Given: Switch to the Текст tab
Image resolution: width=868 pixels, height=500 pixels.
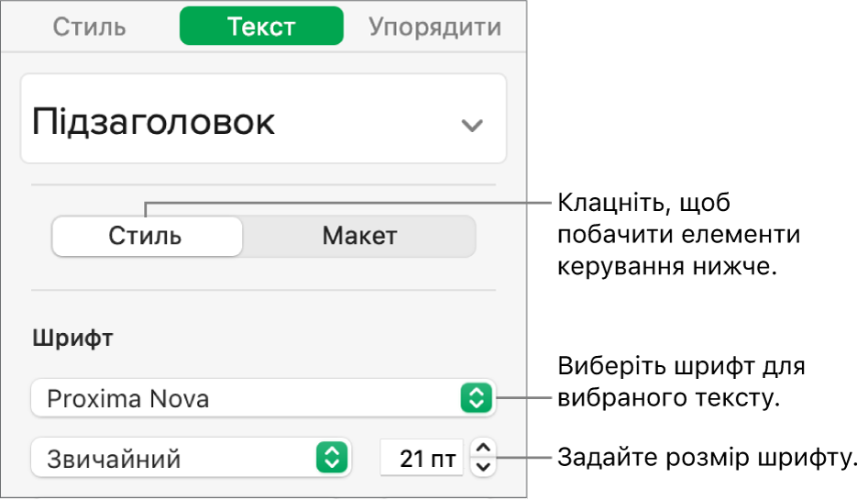Looking at the screenshot, I should pos(261,27).
